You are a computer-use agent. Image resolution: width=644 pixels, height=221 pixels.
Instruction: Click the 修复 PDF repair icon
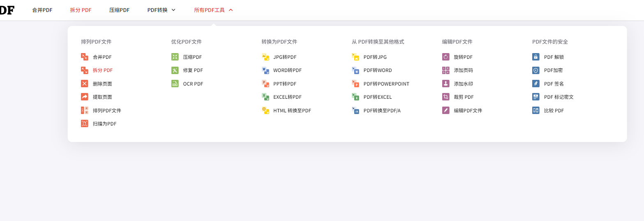pyautogui.click(x=175, y=70)
